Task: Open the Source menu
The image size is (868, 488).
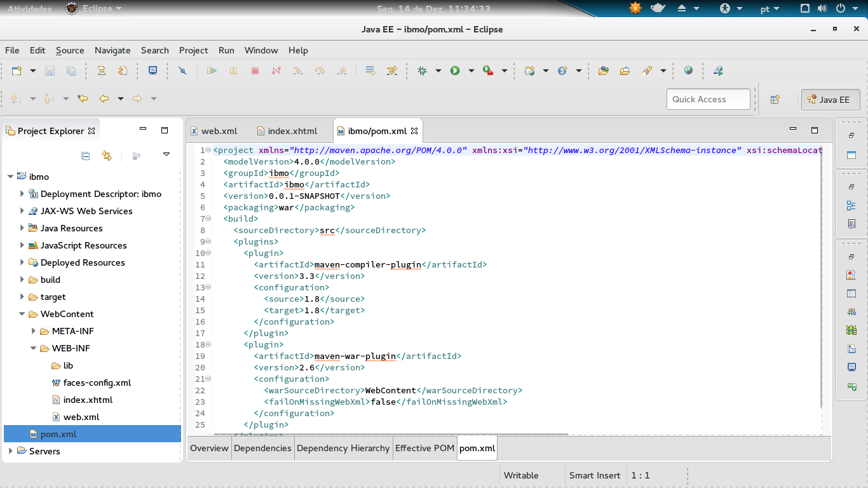Action: point(70,50)
